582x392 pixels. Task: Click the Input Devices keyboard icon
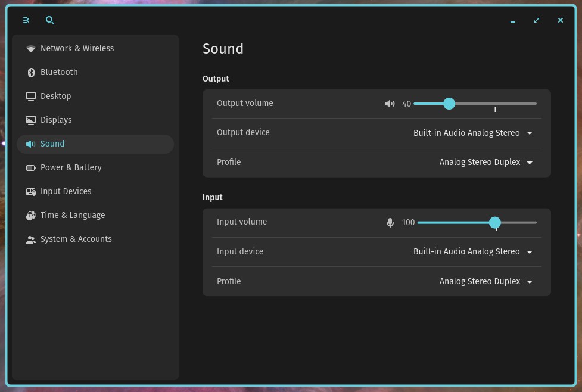point(31,192)
